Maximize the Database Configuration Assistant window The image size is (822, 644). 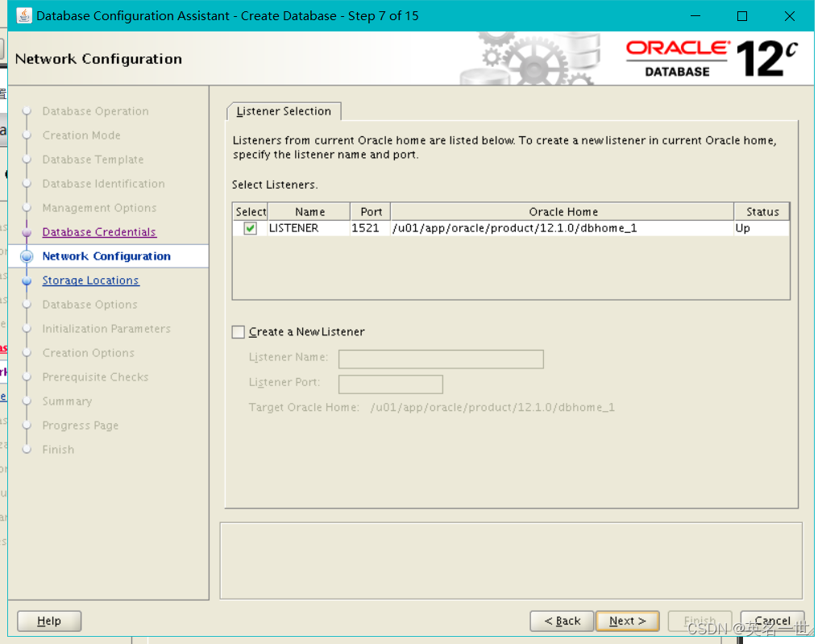742,16
